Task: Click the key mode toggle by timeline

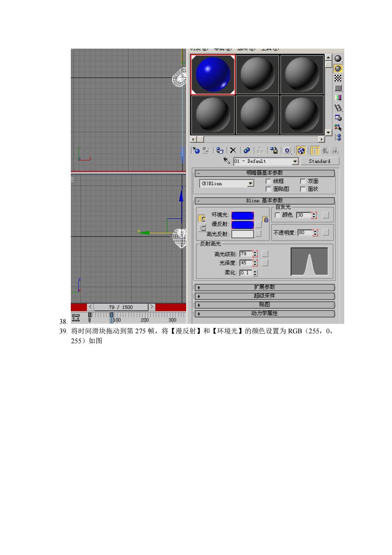Action: pos(76,317)
